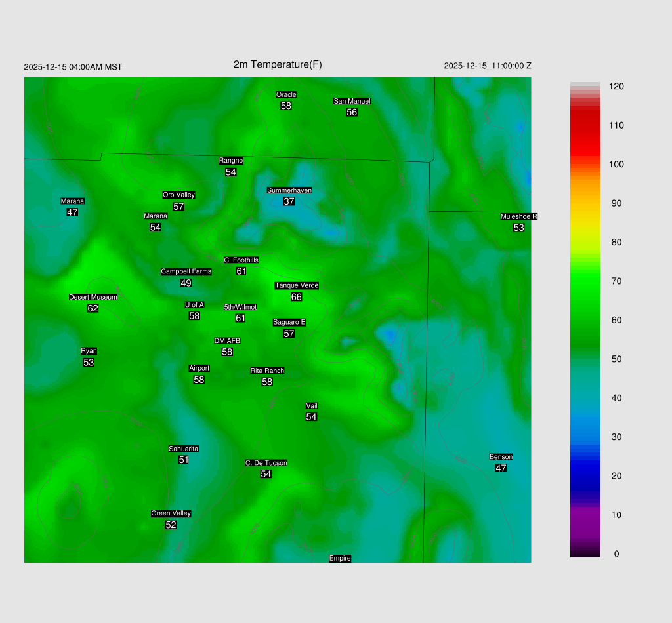Click the 2m Temperature(F) chart title
672x623 pixels.
click(x=278, y=64)
